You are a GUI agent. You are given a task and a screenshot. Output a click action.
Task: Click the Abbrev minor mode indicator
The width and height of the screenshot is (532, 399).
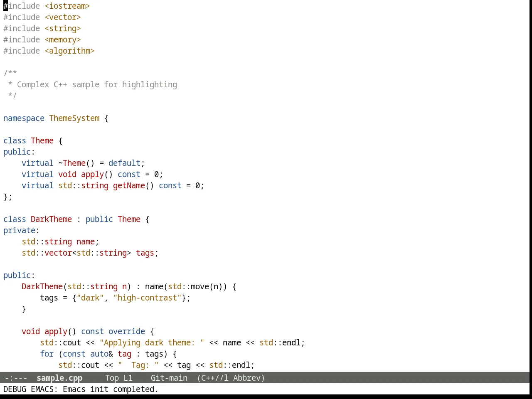(x=247, y=378)
